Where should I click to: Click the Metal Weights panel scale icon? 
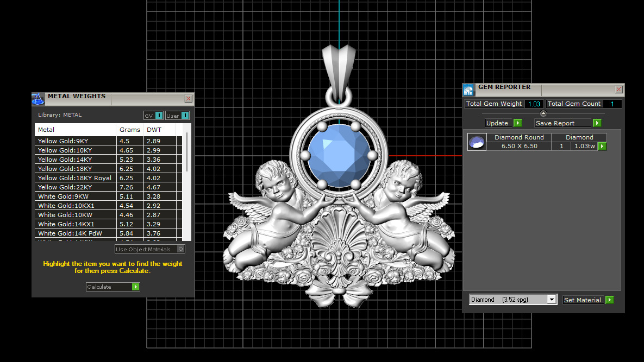click(38, 99)
